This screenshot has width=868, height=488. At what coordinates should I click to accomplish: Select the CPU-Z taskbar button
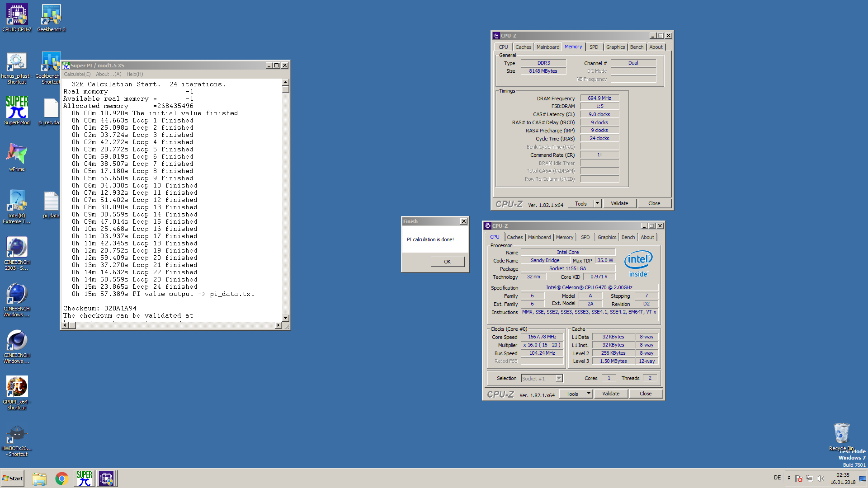(107, 479)
